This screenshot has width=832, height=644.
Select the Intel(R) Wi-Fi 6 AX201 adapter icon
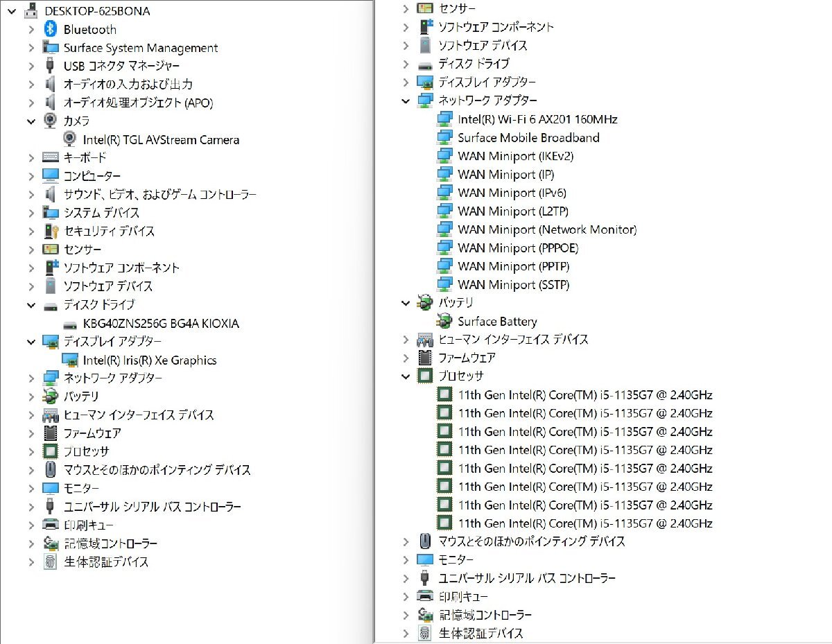coord(445,119)
